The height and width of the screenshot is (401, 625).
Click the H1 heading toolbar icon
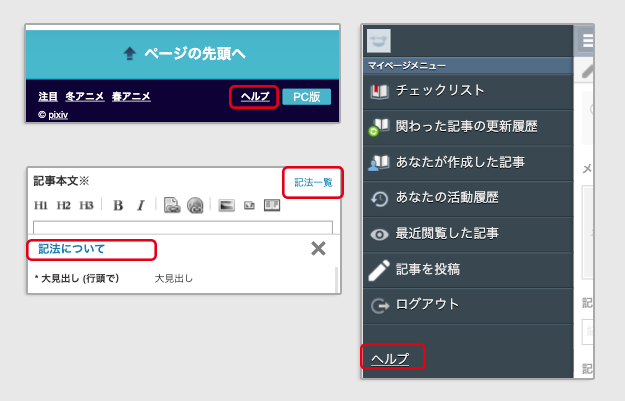(41, 205)
